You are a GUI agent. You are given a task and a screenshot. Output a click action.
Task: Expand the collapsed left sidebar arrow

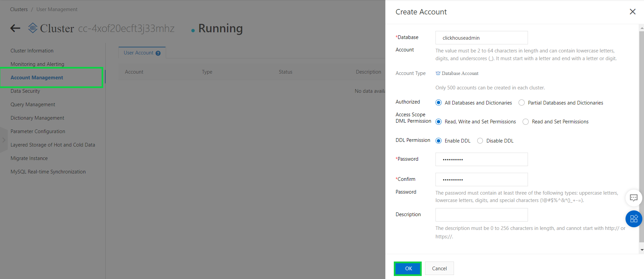pos(4,140)
